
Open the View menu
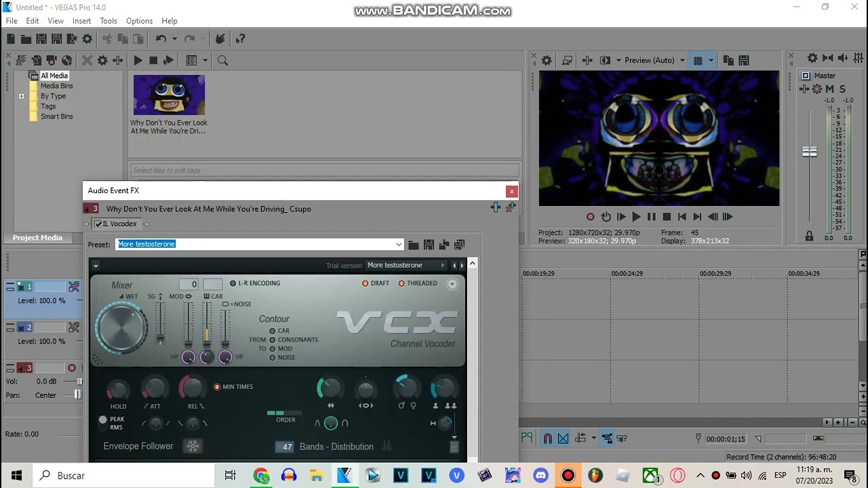pyautogui.click(x=56, y=21)
